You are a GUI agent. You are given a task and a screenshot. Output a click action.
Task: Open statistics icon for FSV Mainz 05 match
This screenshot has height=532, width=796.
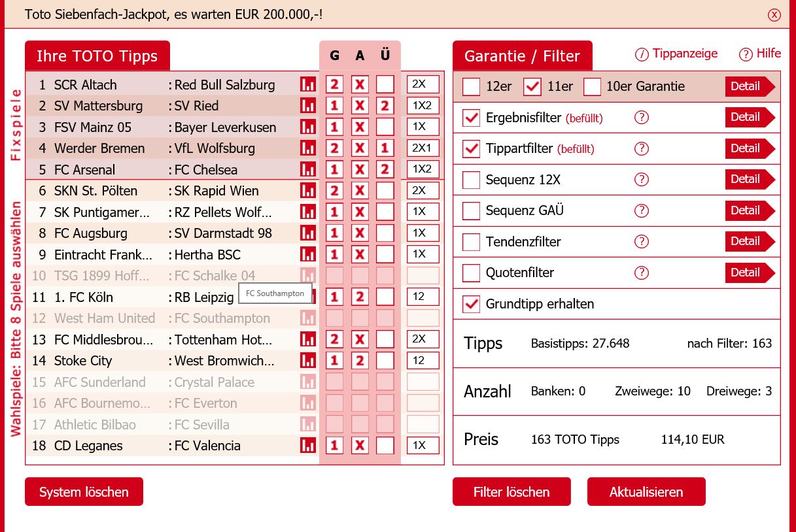pos(307,127)
